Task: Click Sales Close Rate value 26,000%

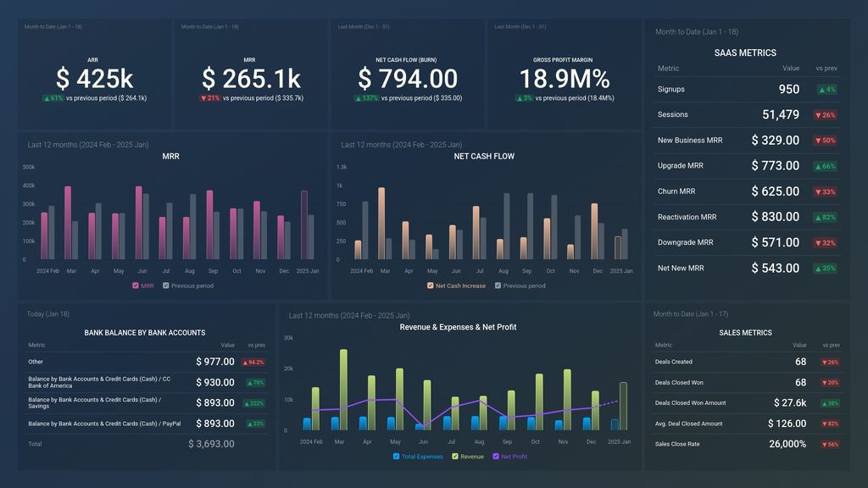Action: pyautogui.click(x=787, y=444)
